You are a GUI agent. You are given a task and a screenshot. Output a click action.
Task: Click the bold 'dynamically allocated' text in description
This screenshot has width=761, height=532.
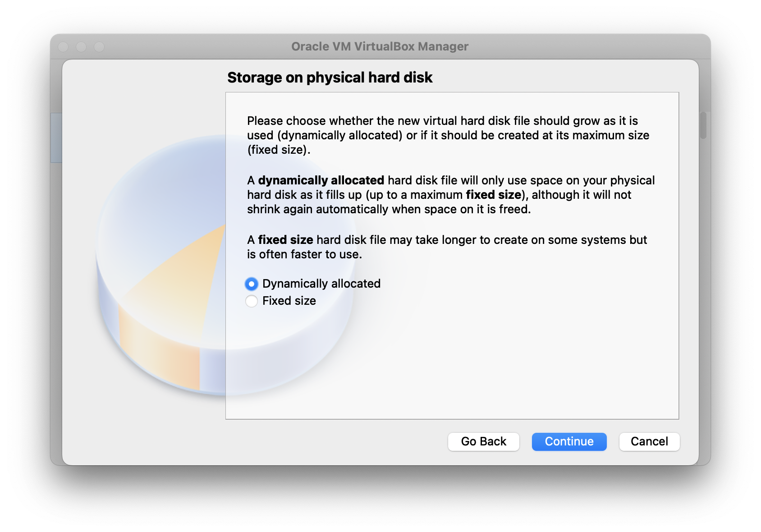point(321,180)
